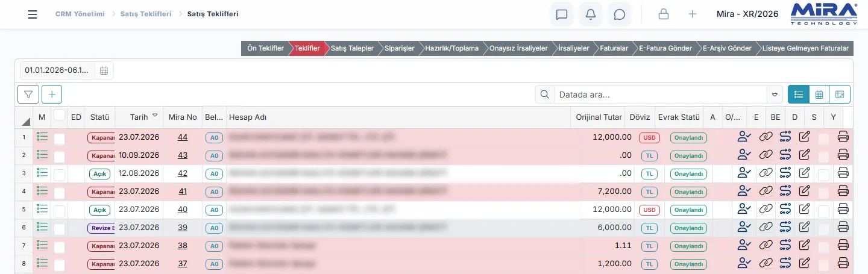Check the row checkbox for offer 42
This screenshot has height=274, width=868.
click(x=59, y=175)
